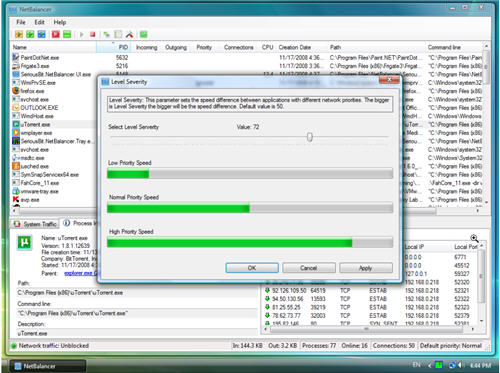Close the Level Severity dialog
This screenshot has width=500, height=373.
click(x=389, y=80)
